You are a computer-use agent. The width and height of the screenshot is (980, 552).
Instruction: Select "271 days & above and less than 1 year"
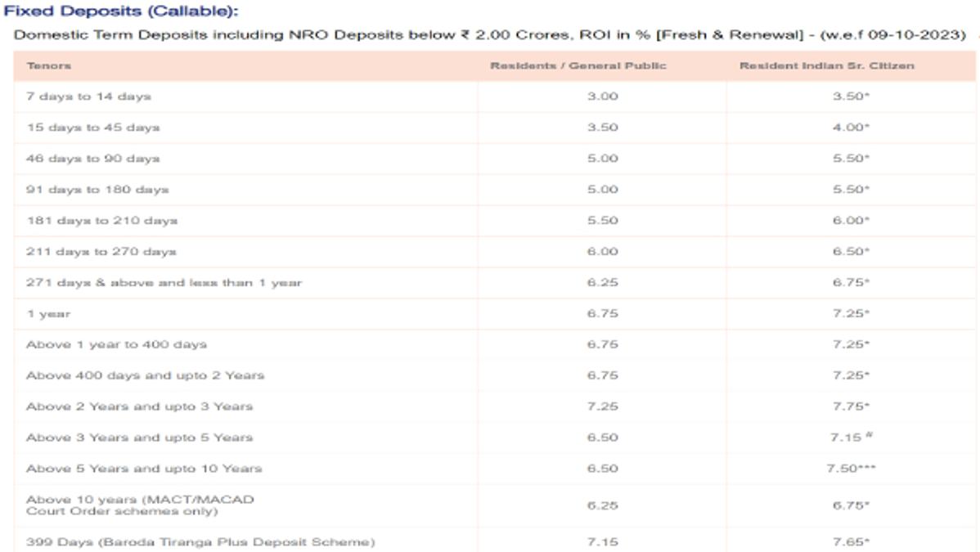164,283
